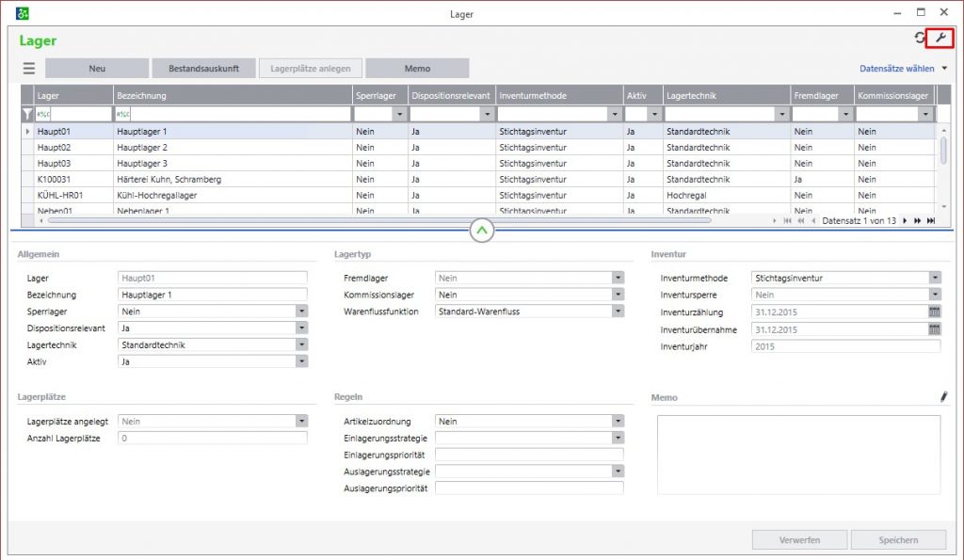Click the refresh icon beside the wrench

point(920,38)
